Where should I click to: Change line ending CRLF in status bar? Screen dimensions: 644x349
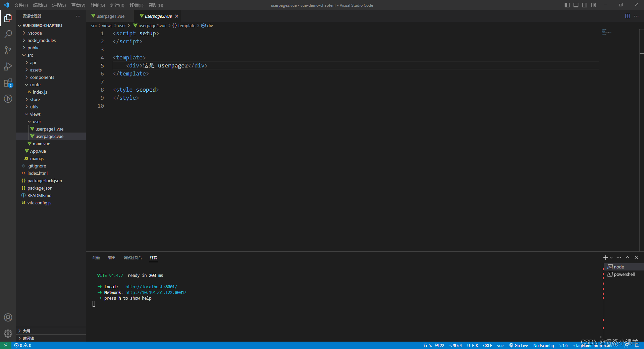pos(487,345)
